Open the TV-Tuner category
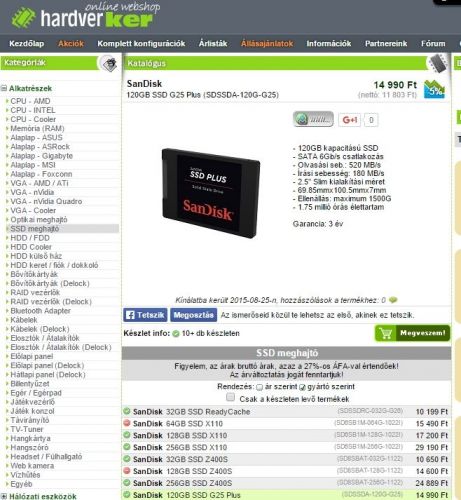 point(27,429)
